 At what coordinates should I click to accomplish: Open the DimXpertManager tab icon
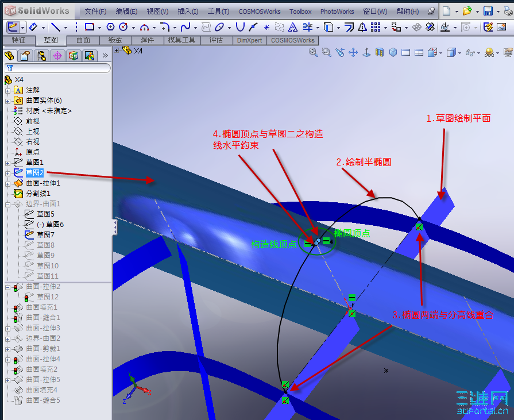(x=57, y=56)
